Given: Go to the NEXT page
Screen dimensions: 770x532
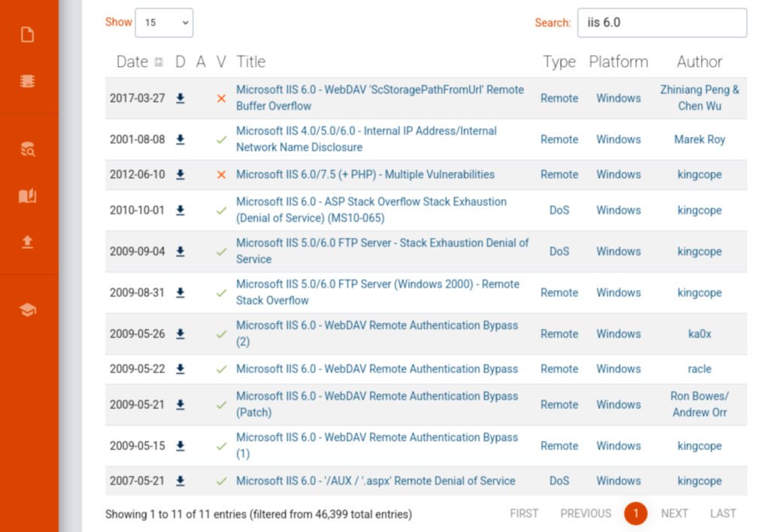Looking at the screenshot, I should click(675, 513).
